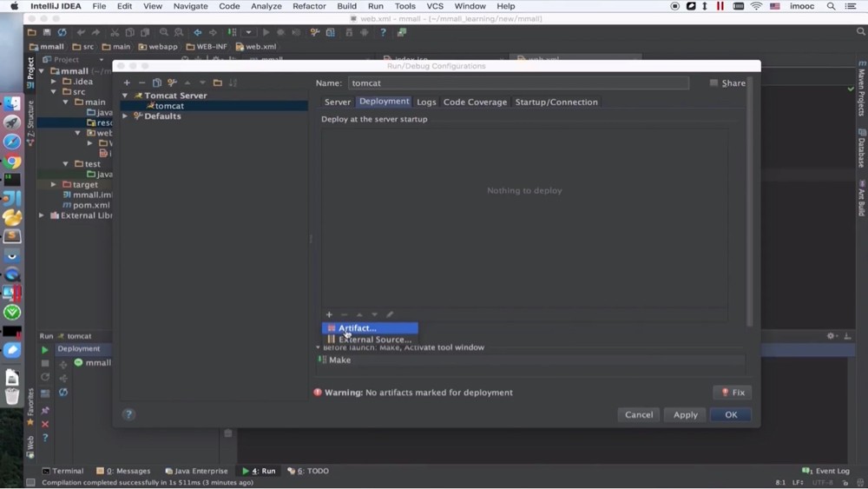
Task: Expand External Libraries in project tree
Action: pos(42,215)
